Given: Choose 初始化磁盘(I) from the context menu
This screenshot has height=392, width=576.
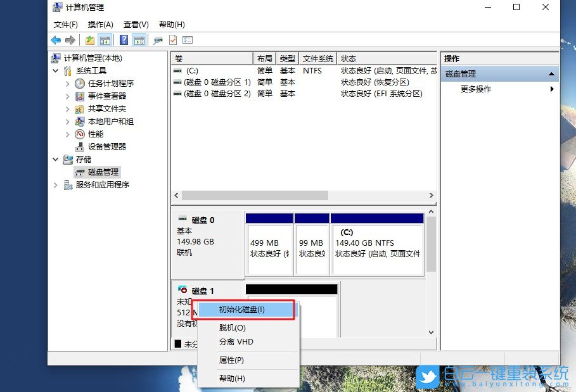Looking at the screenshot, I should [x=243, y=310].
